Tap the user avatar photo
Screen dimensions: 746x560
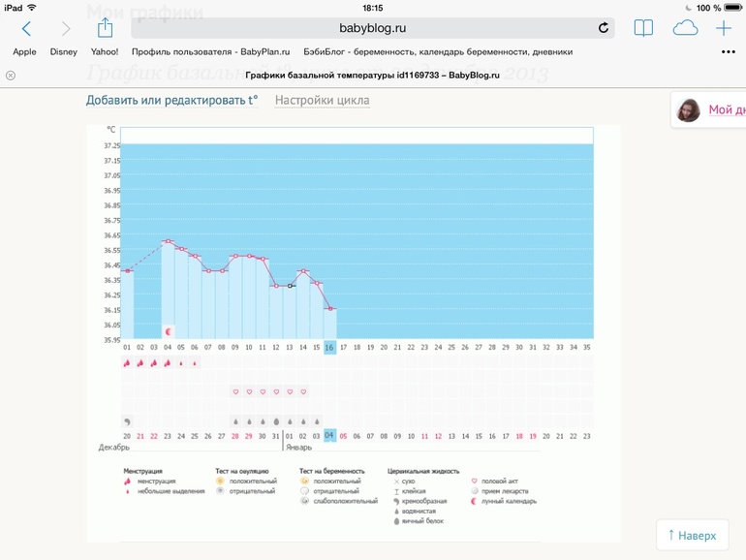coord(688,109)
